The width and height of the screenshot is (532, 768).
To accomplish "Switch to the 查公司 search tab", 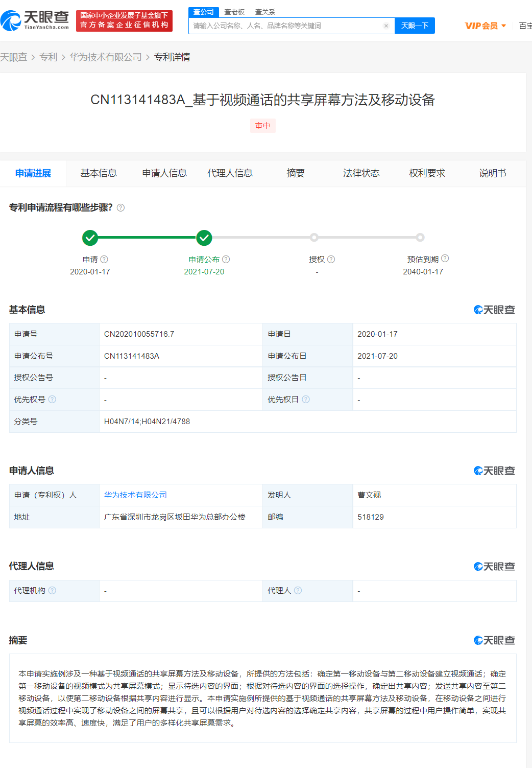I will (204, 12).
